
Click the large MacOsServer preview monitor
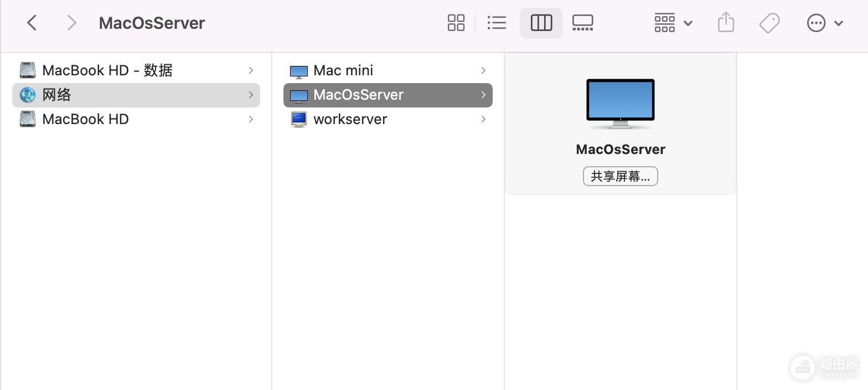click(621, 104)
